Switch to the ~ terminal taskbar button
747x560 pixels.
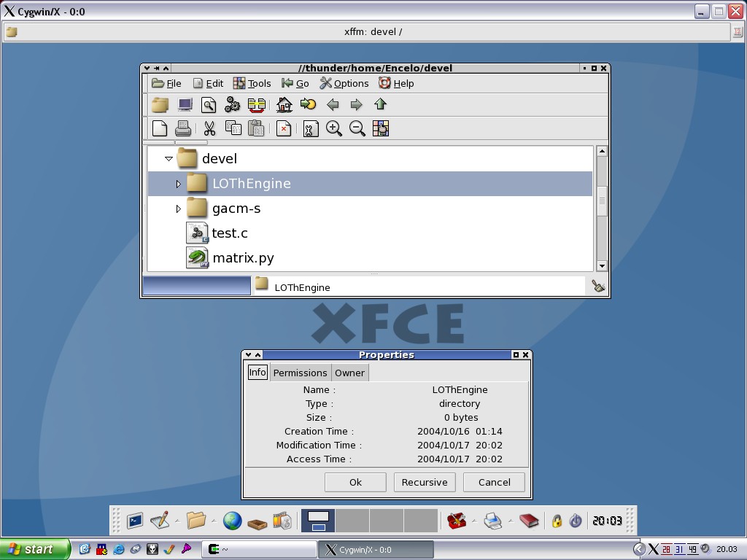[x=259, y=550]
